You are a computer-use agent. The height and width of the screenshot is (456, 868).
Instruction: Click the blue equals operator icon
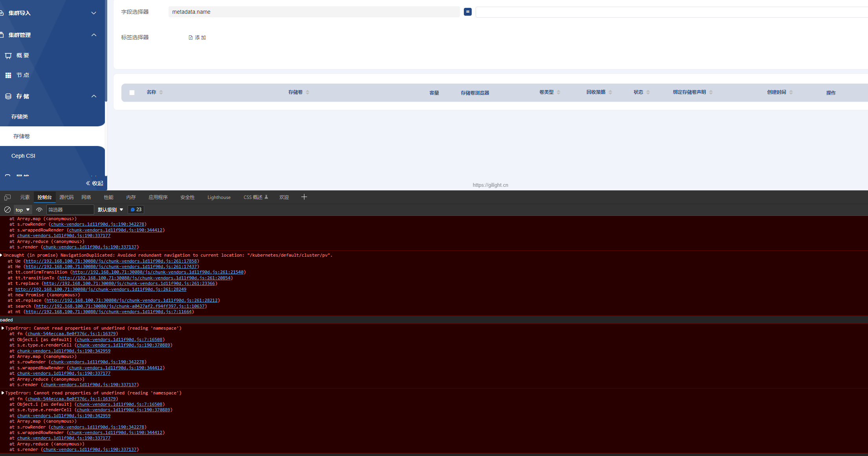click(467, 12)
